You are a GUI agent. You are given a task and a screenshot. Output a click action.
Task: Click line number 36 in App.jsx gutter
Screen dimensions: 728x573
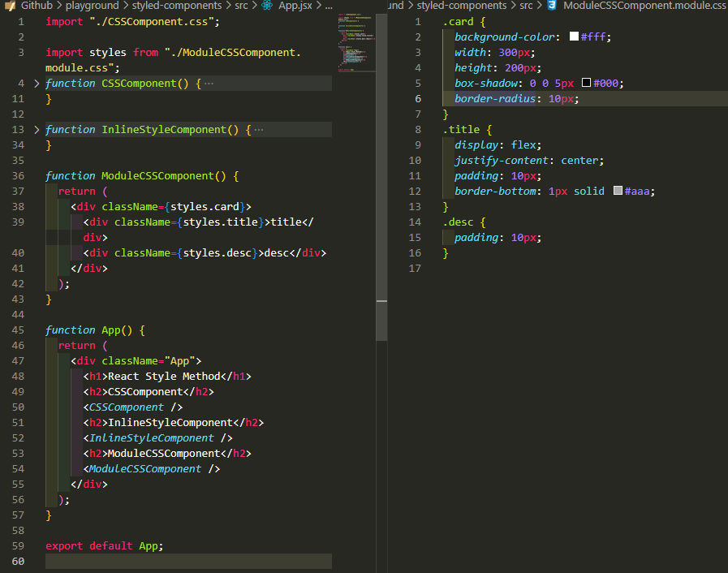(x=18, y=176)
